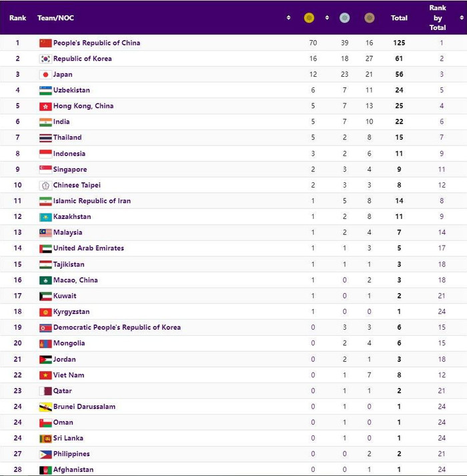Click the Kuwait flag icon

(x=45, y=296)
